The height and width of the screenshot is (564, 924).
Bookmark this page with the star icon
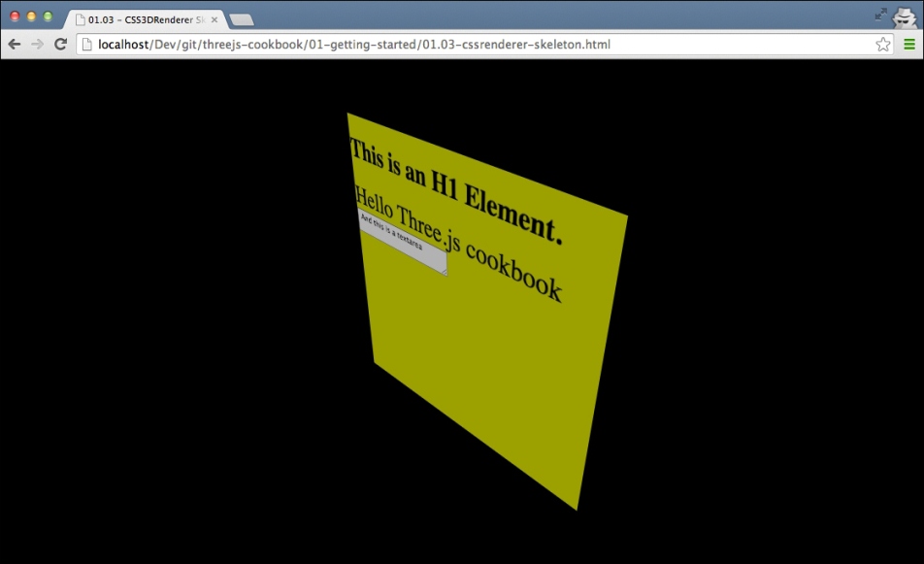point(883,45)
